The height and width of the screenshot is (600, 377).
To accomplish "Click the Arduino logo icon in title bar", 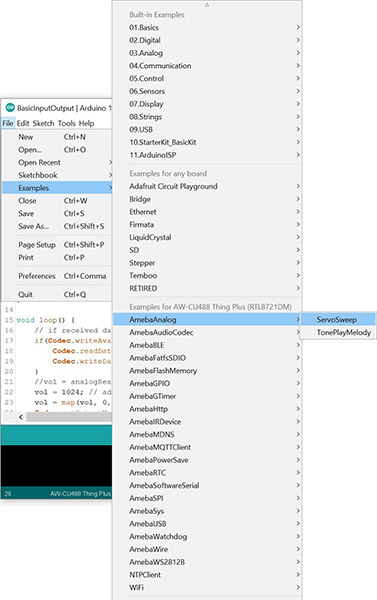I will 10,108.
